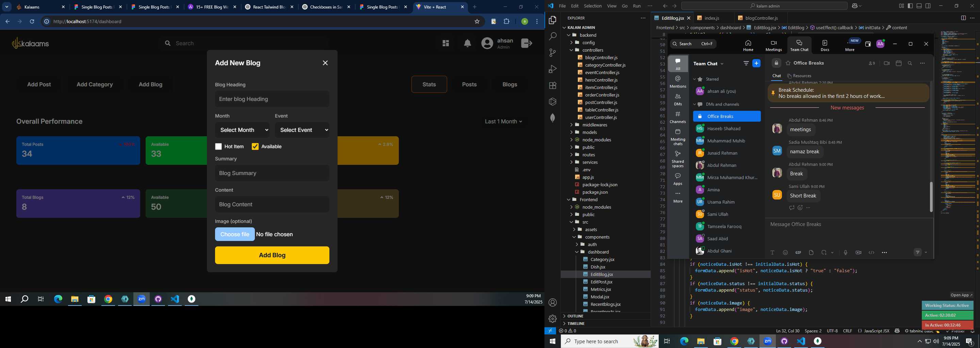
Task: Open the VS Code Extensions view
Action: (552, 86)
